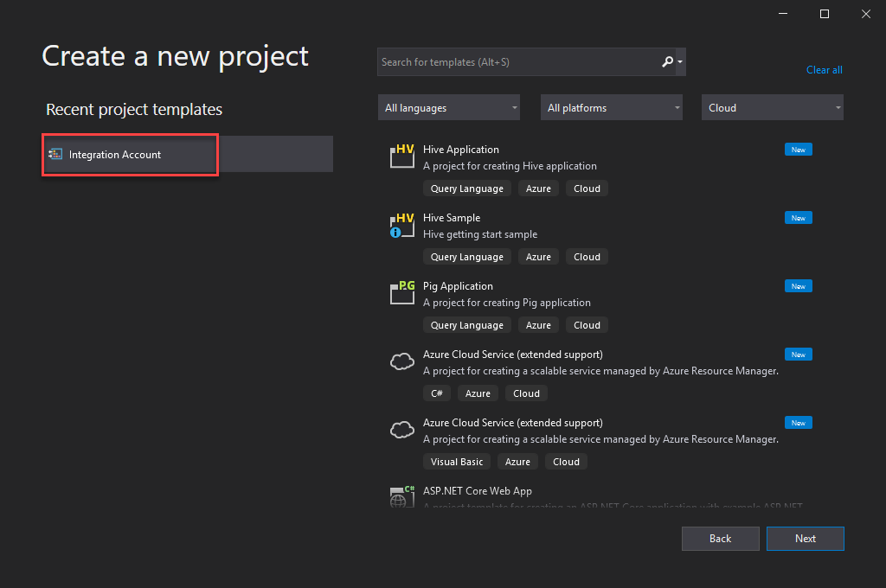This screenshot has height=588, width=886.
Task: Click the New badge on Hive Application
Action: 799,149
